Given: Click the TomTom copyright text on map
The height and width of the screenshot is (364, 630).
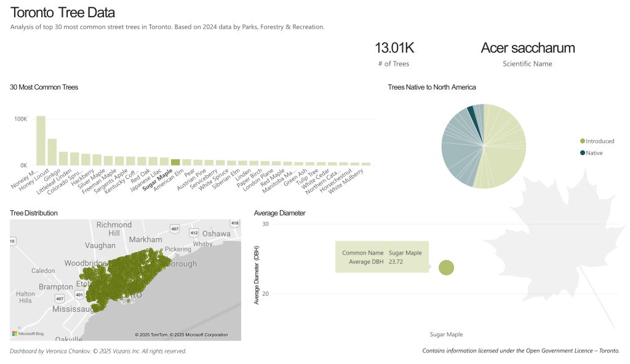Looking at the screenshot, I should point(181,335).
